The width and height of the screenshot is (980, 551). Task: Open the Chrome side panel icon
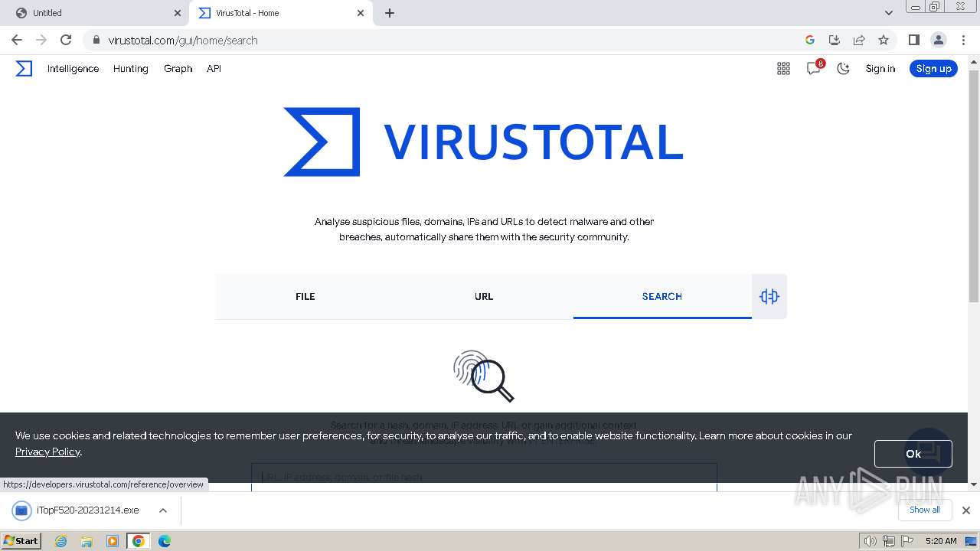[913, 40]
